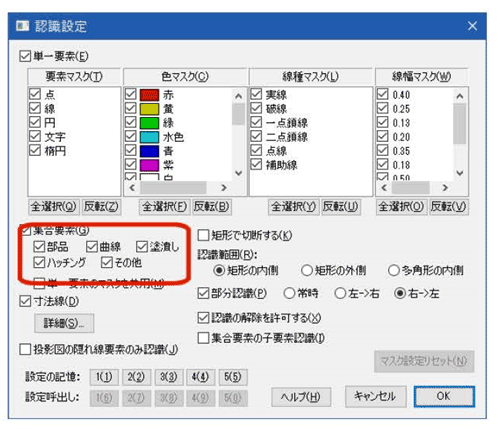This screenshot has height=429, width=500.
Task: Click line width list scroll down arrow
Action: [460, 173]
